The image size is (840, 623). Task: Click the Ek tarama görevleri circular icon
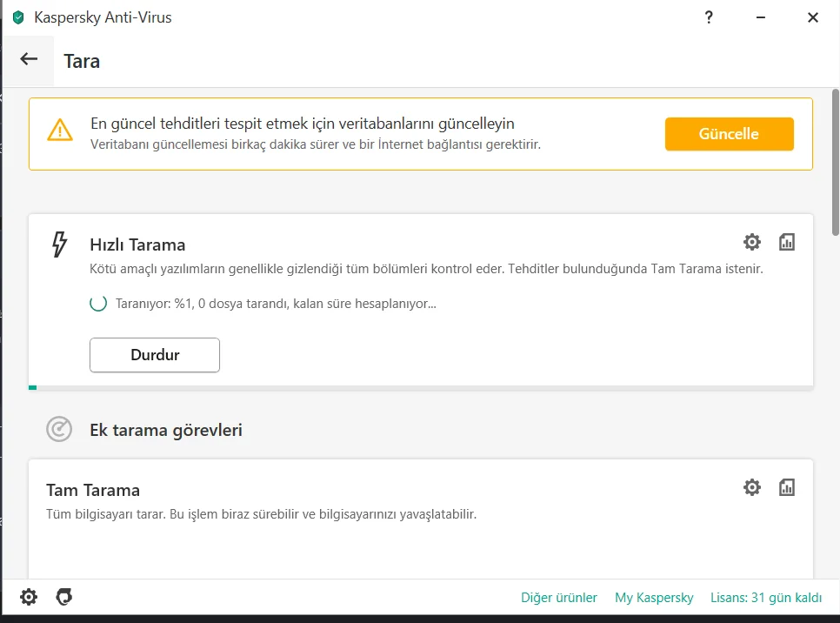(58, 429)
